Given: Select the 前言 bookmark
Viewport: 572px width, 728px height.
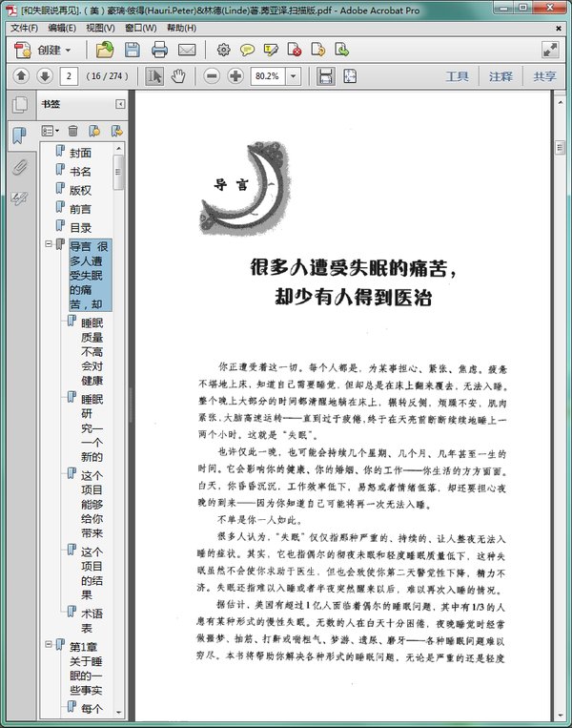Looking at the screenshot, I should pyautogui.click(x=80, y=209).
